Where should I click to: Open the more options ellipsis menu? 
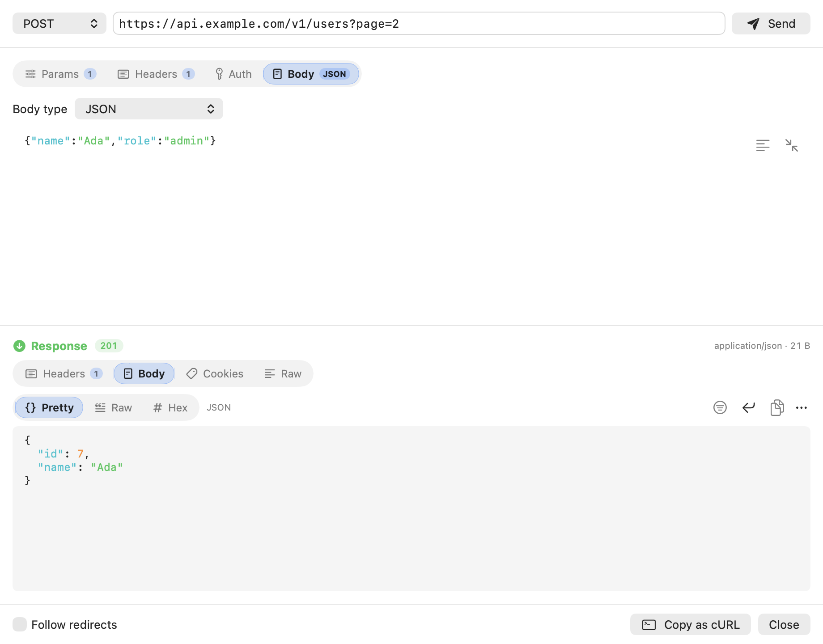tap(801, 407)
